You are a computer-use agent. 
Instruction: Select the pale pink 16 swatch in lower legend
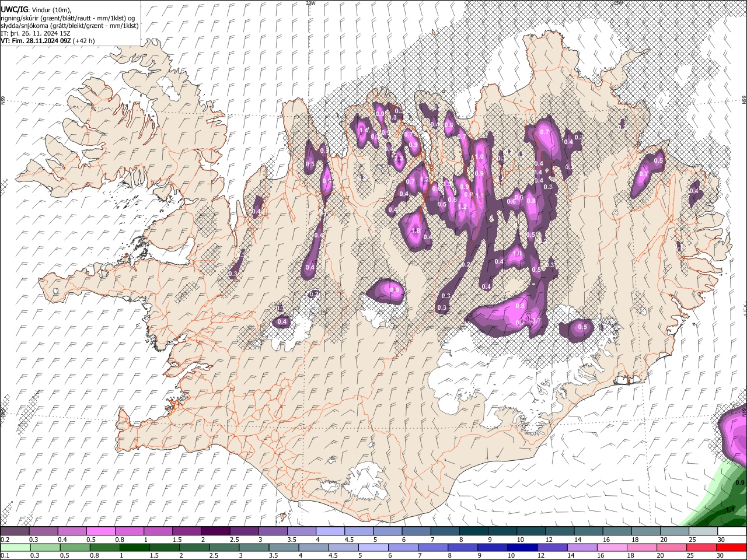point(612,547)
